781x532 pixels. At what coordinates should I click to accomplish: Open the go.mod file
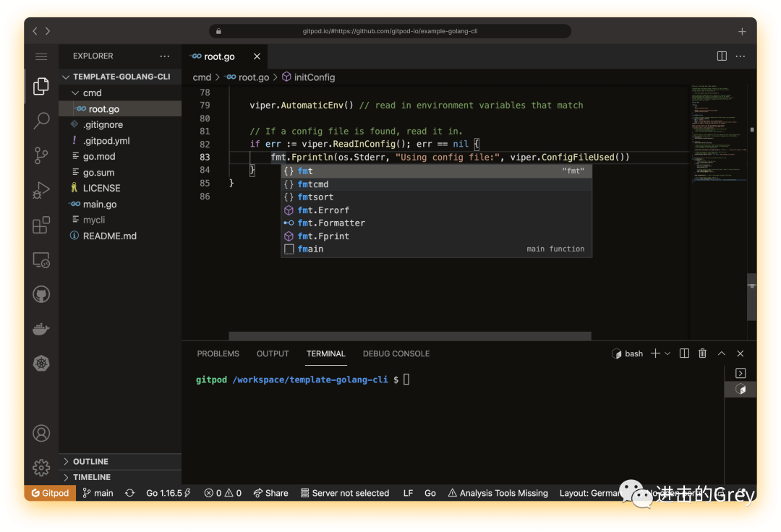click(x=120, y=156)
